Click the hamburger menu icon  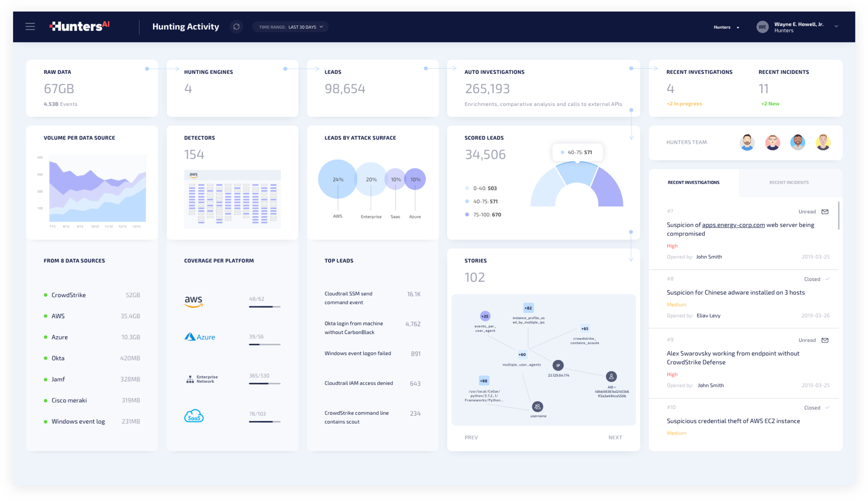(30, 26)
